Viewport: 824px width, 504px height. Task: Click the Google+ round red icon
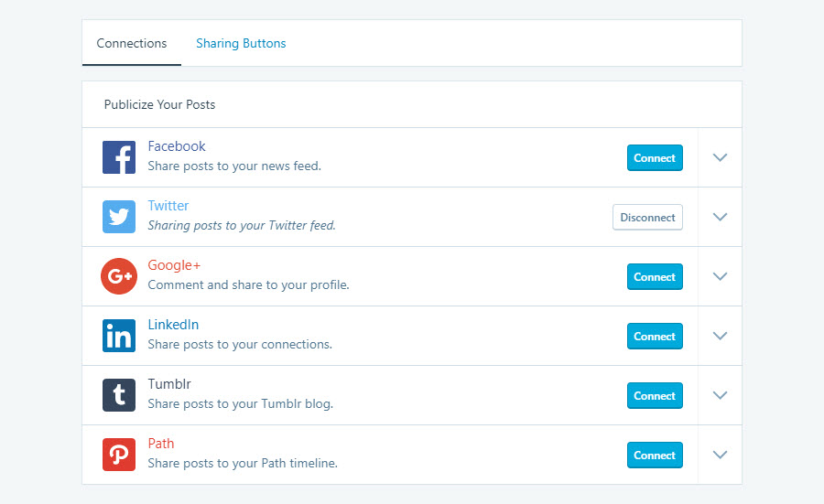pyautogui.click(x=119, y=276)
